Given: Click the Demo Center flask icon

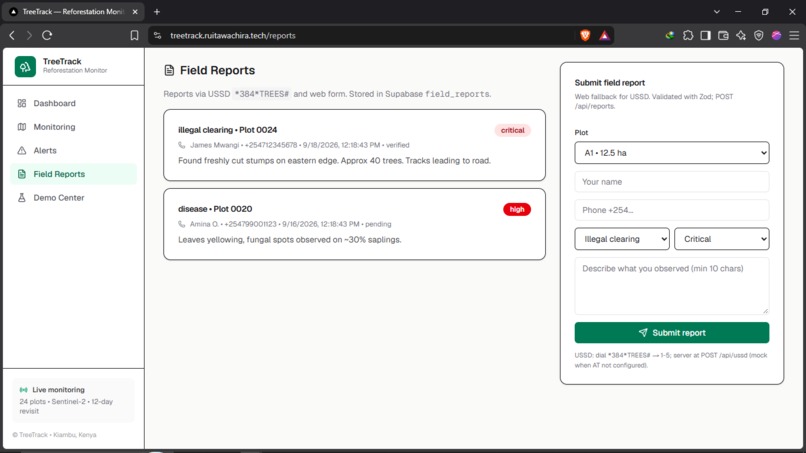Looking at the screenshot, I should coord(22,198).
